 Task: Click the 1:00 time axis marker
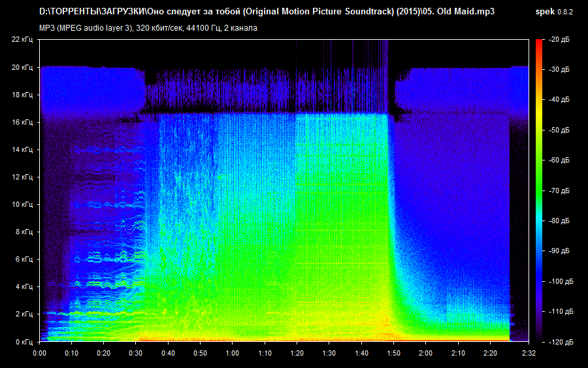tap(232, 353)
